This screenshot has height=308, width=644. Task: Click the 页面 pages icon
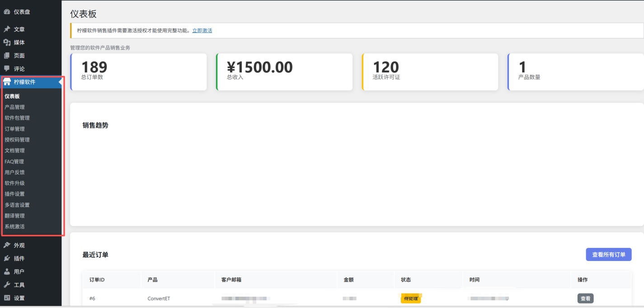(x=7, y=56)
